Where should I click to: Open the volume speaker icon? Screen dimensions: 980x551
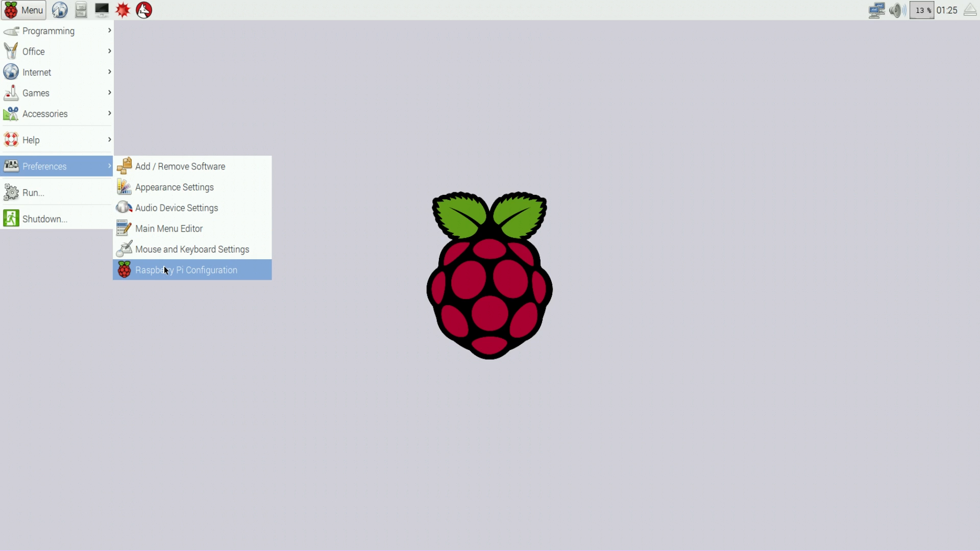[x=897, y=10]
